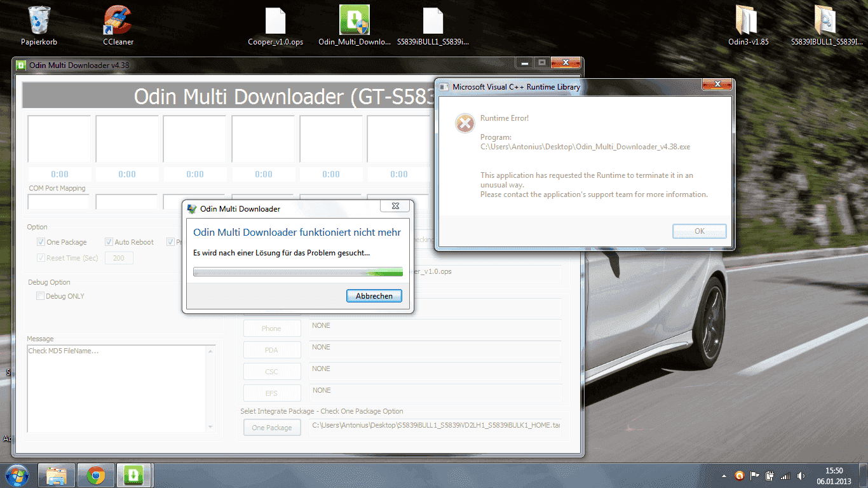Screen dimensions: 868x488
Task: Open the clock showing 15:50
Action: (834, 475)
